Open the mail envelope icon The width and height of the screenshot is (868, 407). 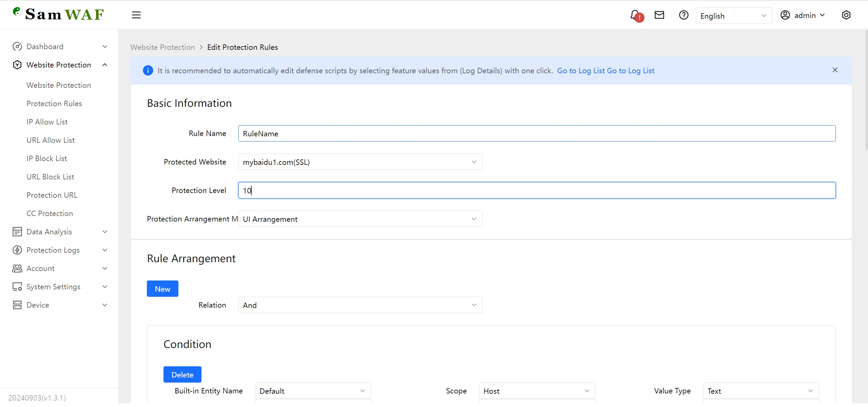(x=659, y=15)
